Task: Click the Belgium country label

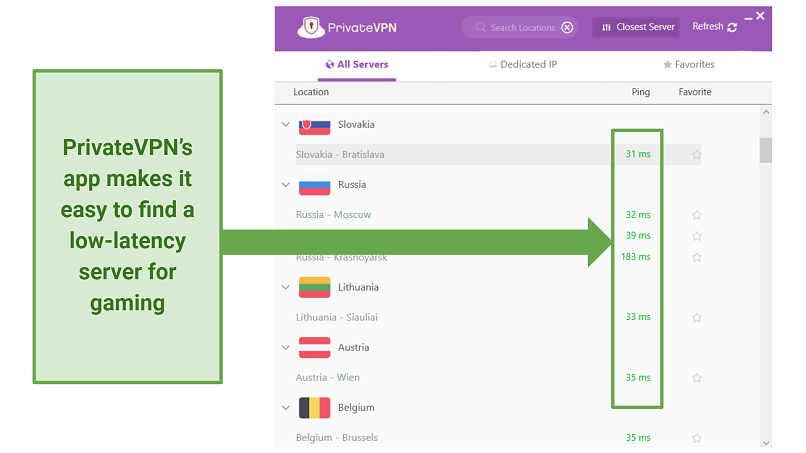Action: (356, 408)
